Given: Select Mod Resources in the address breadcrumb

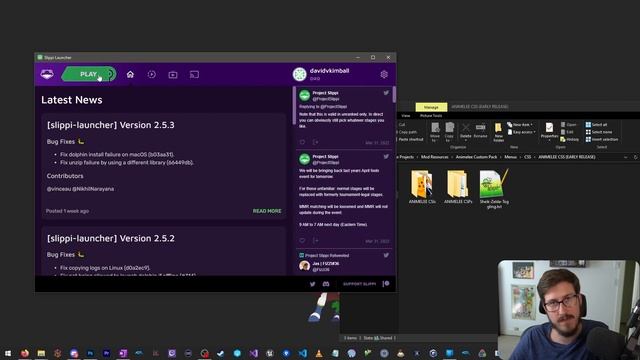Looking at the screenshot, I should click(434, 157).
